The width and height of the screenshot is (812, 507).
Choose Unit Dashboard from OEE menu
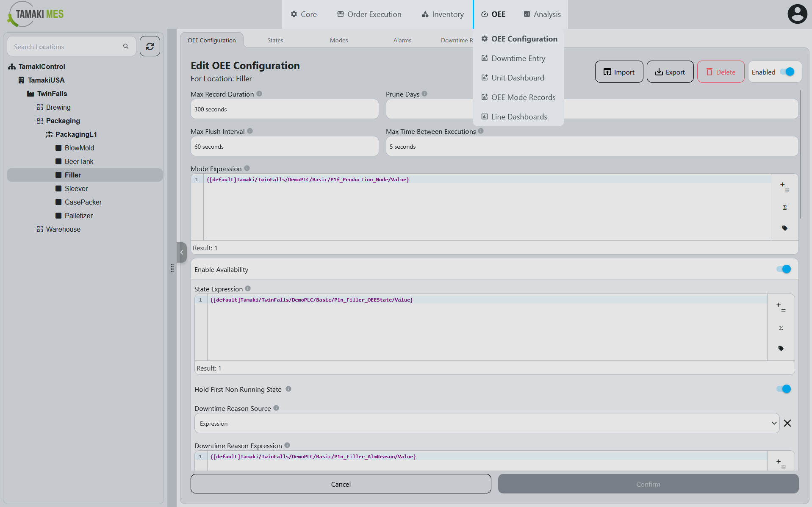point(518,78)
